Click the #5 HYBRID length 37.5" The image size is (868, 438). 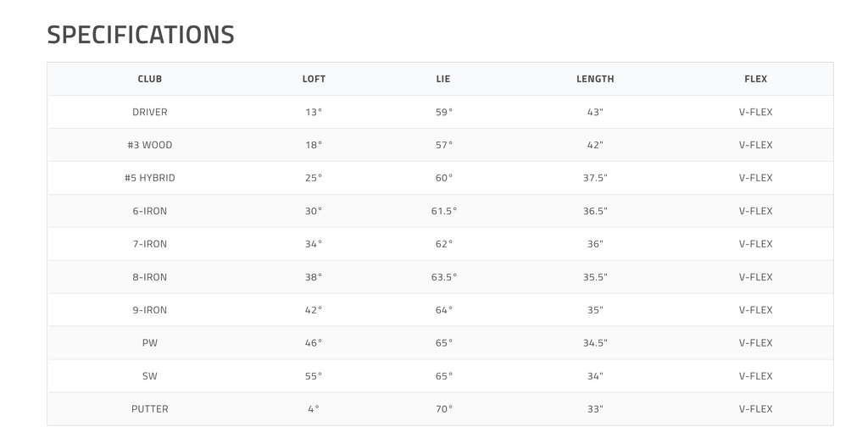(x=595, y=178)
